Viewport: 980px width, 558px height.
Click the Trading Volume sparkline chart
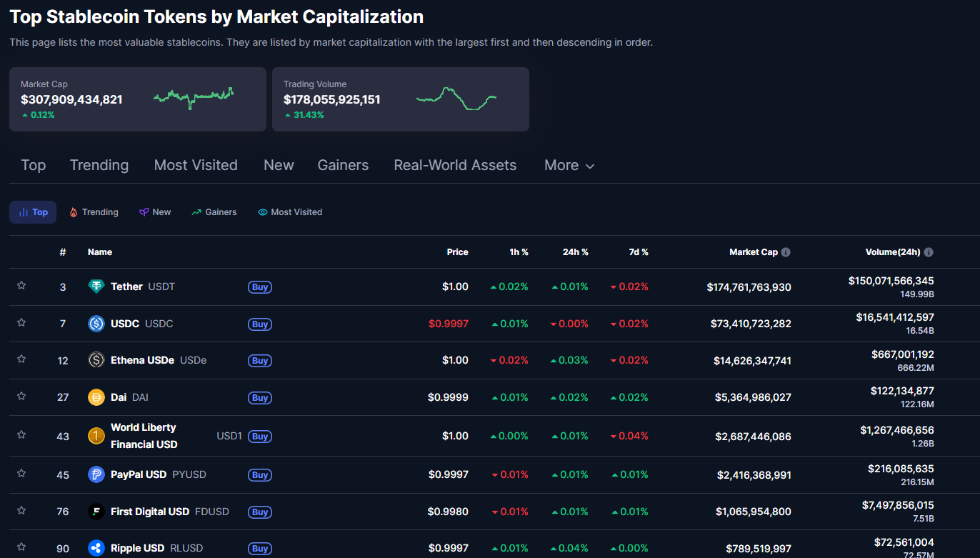pyautogui.click(x=456, y=98)
